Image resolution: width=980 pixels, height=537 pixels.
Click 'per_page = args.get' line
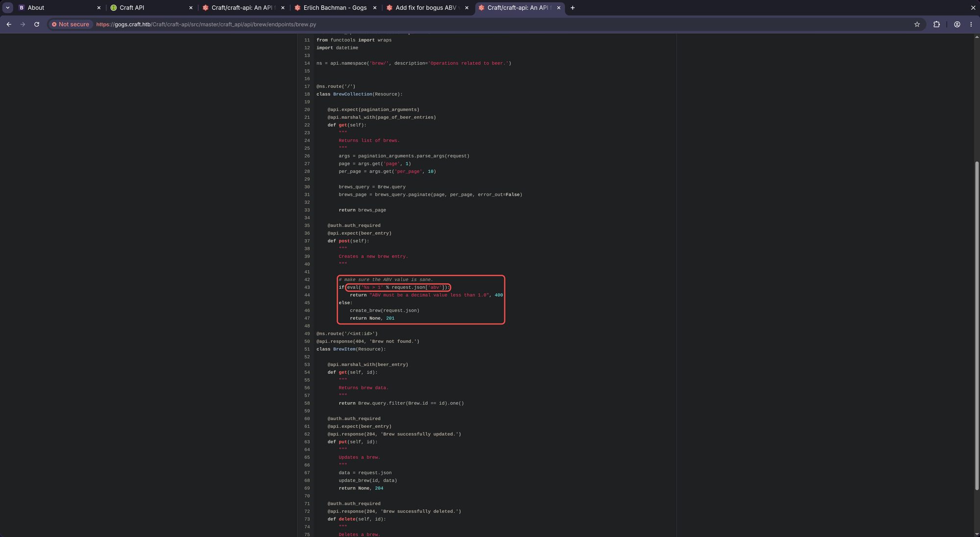click(387, 171)
